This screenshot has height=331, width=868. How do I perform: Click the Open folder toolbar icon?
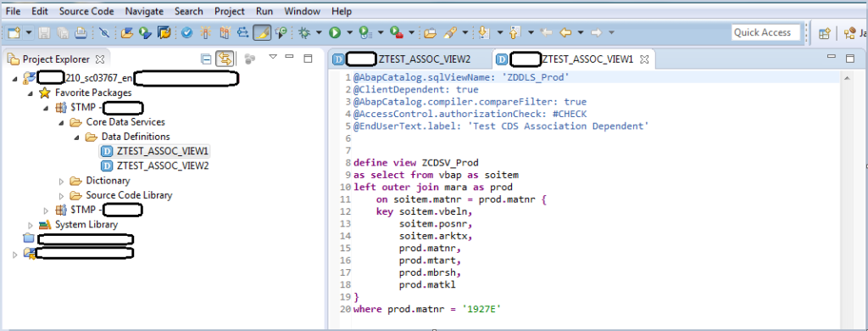[x=430, y=33]
